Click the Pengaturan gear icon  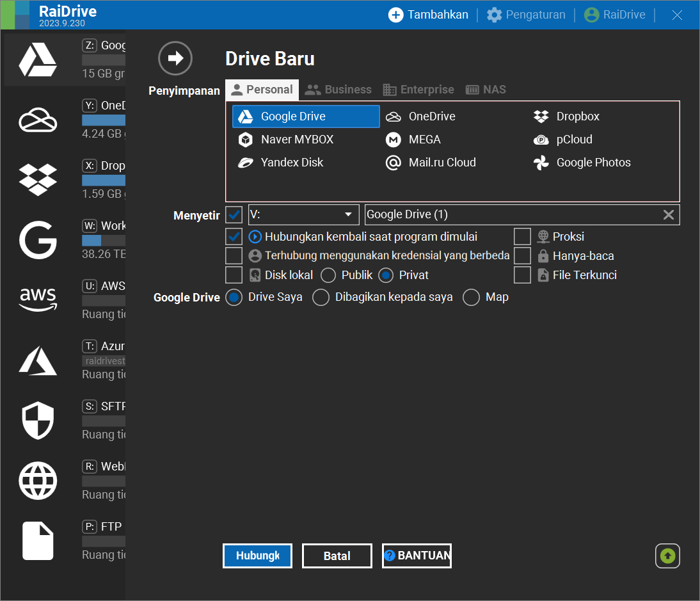[494, 15]
